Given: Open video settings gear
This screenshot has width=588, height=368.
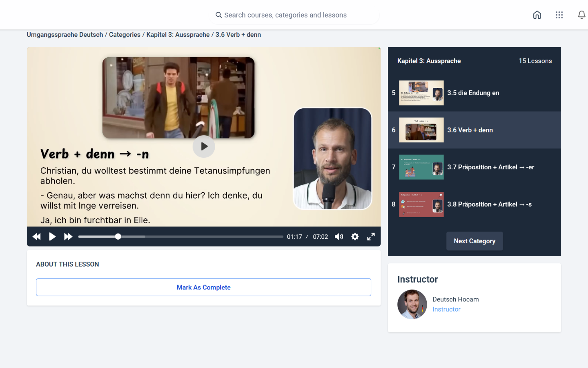Looking at the screenshot, I should pos(355,237).
